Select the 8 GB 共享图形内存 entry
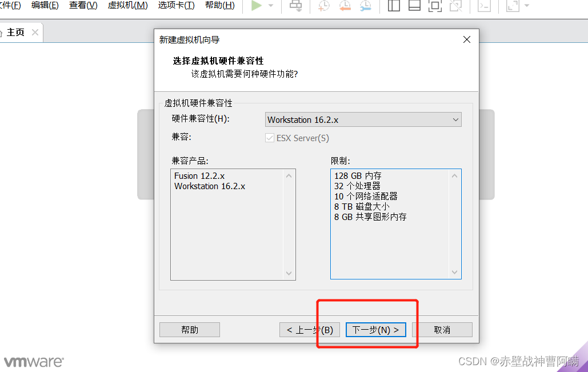 point(370,217)
